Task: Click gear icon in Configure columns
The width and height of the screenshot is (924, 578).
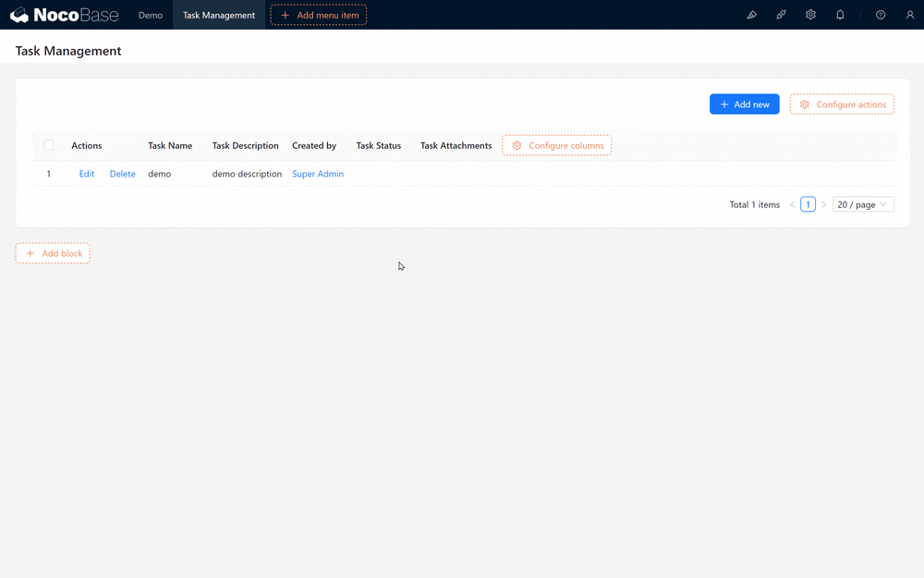Action: 517,146
